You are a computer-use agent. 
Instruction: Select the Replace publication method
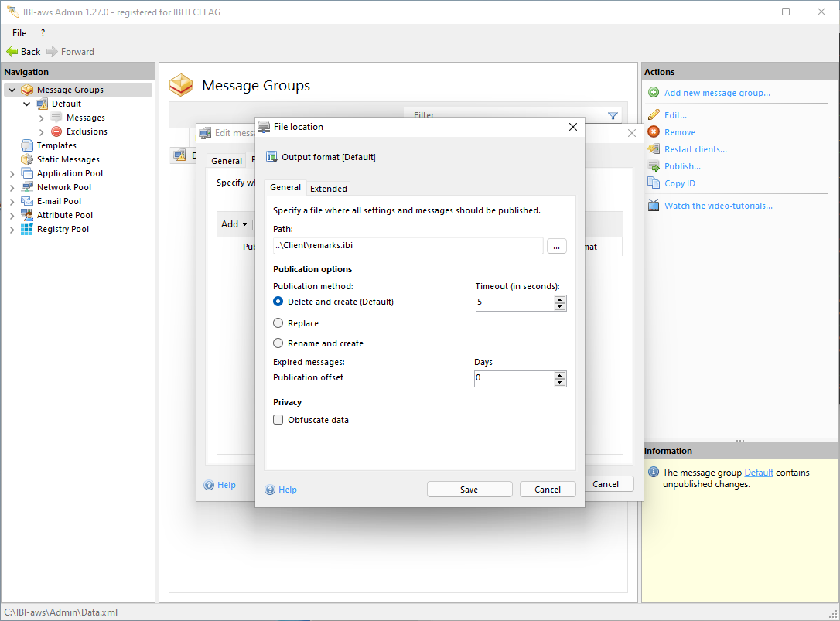[278, 323]
